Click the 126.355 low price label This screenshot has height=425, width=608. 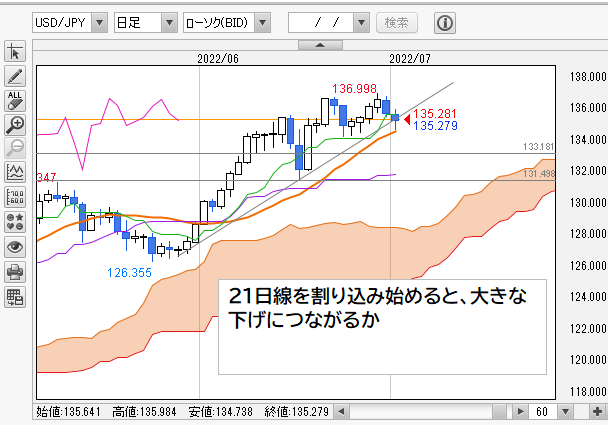coord(130,273)
